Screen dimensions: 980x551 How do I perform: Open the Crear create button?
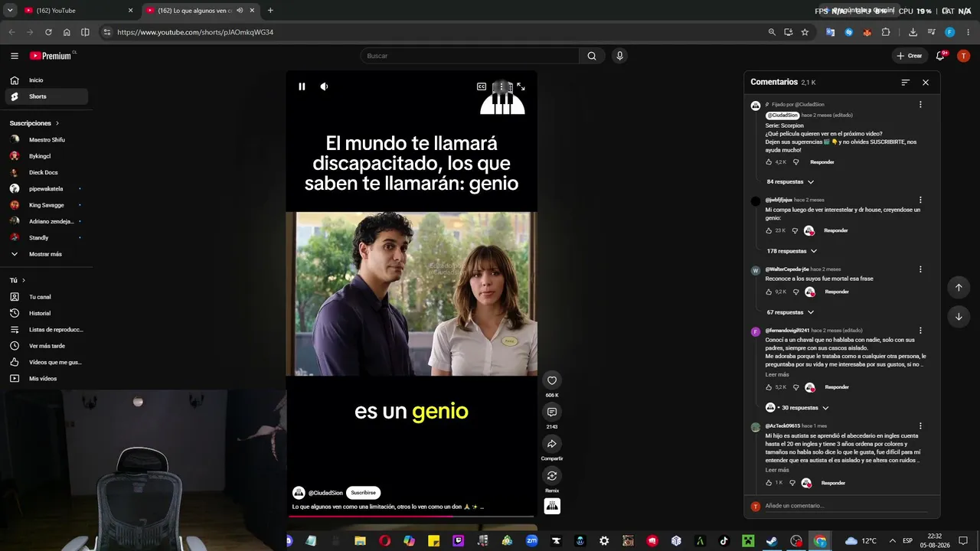[x=910, y=56]
